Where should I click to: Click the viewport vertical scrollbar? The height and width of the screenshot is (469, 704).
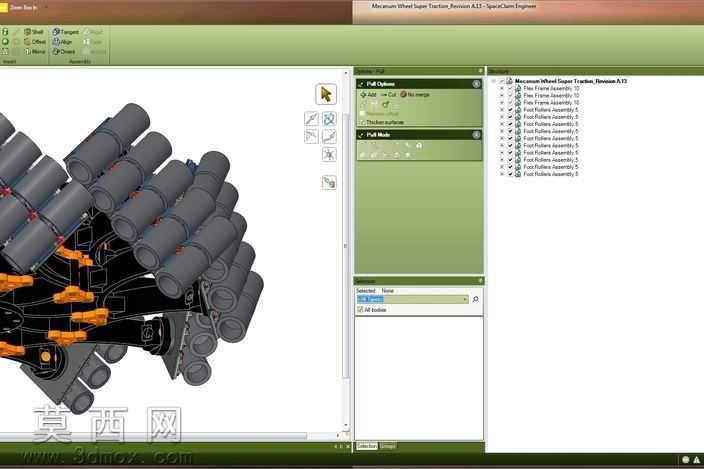[345, 246]
